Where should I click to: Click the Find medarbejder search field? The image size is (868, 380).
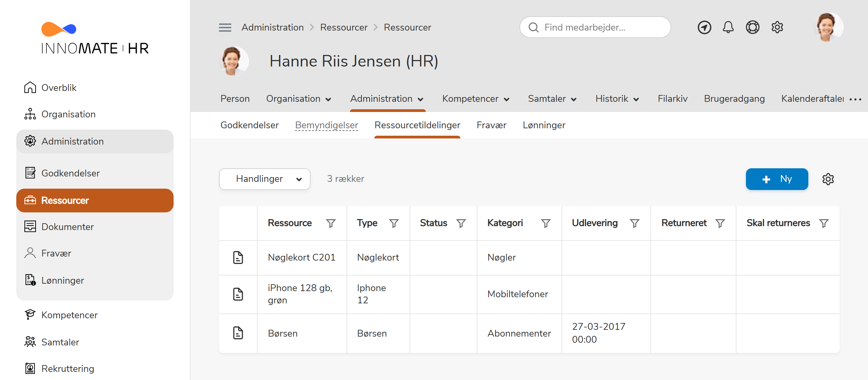595,27
